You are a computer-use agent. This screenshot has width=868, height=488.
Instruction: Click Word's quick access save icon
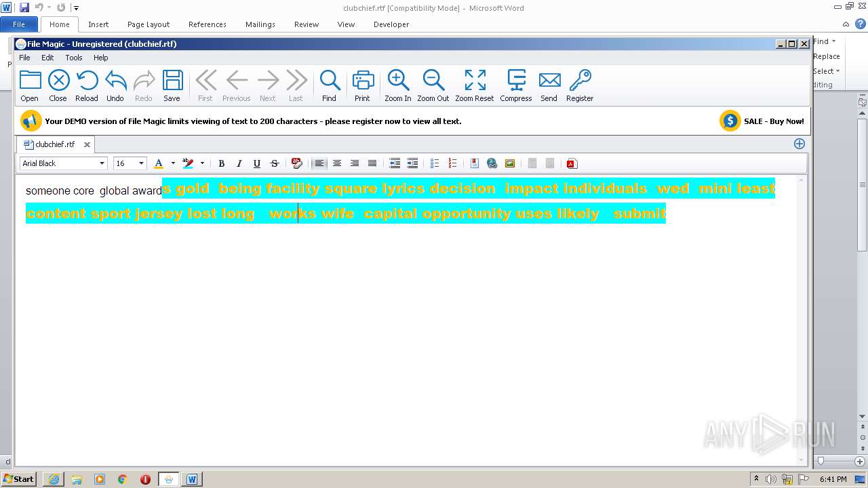tap(24, 7)
